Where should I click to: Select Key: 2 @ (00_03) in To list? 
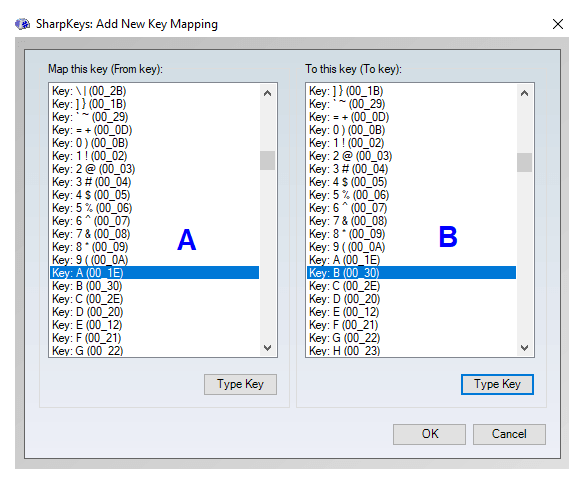pos(412,156)
